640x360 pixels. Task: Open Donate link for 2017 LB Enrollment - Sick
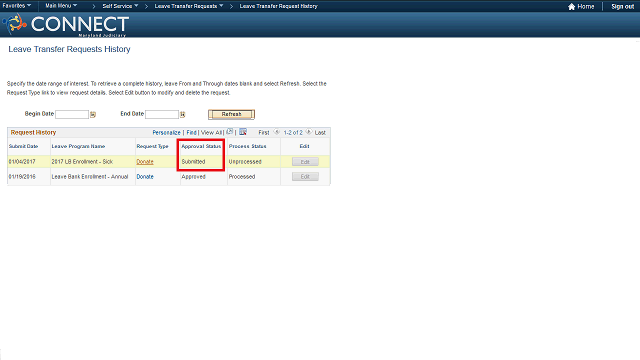145,162
